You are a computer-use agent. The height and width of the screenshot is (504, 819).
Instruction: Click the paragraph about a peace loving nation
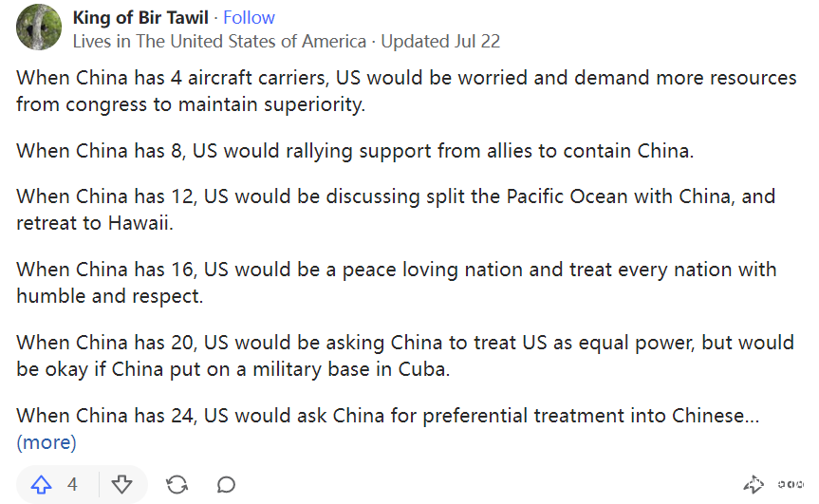[397, 283]
